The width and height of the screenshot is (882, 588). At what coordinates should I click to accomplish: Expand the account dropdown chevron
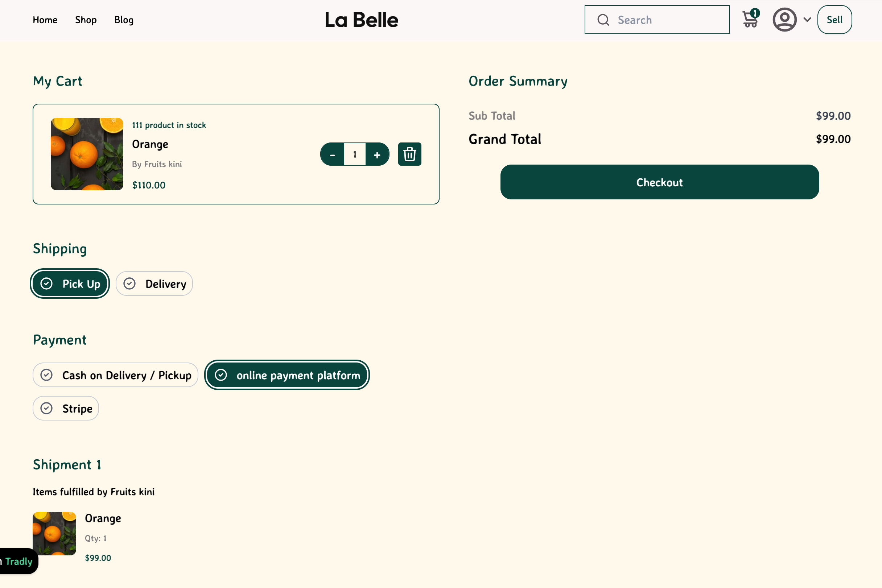tap(807, 20)
